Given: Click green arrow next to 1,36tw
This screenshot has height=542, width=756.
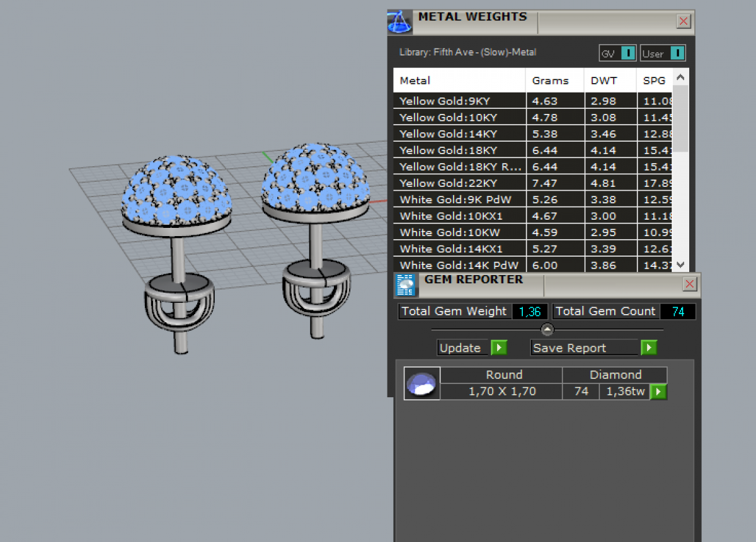Looking at the screenshot, I should tap(658, 392).
